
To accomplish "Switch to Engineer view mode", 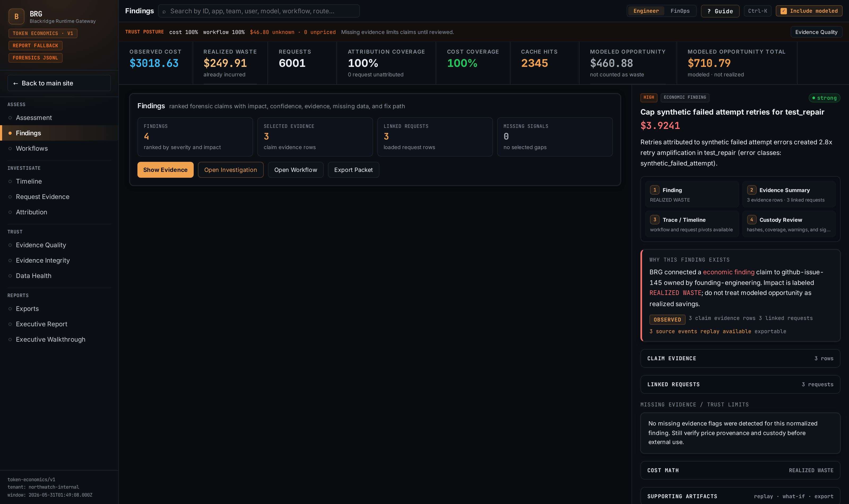I will pyautogui.click(x=646, y=11).
